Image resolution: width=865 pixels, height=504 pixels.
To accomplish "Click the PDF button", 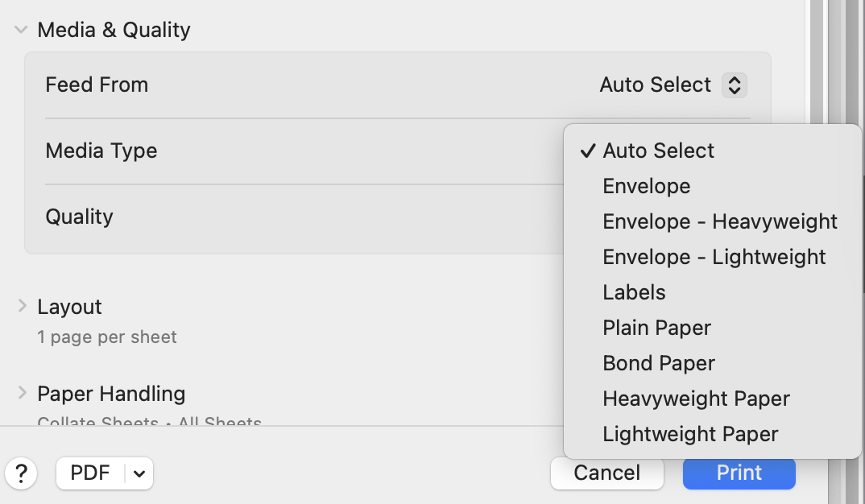I will tap(90, 473).
